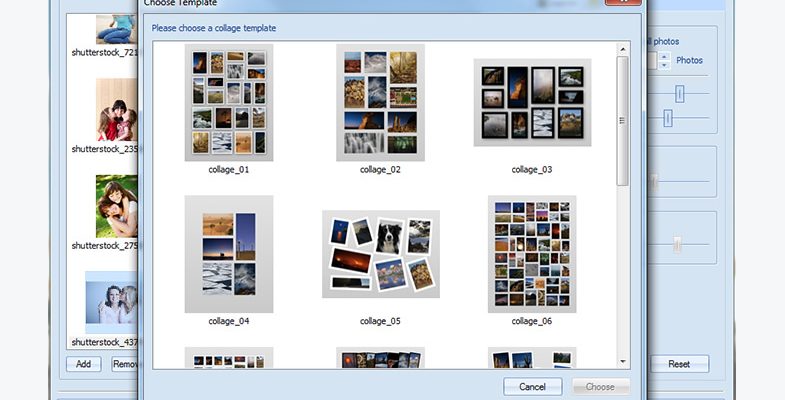Image resolution: width=785 pixels, height=400 pixels.
Task: Click the collage_01 label text
Action: (x=229, y=170)
